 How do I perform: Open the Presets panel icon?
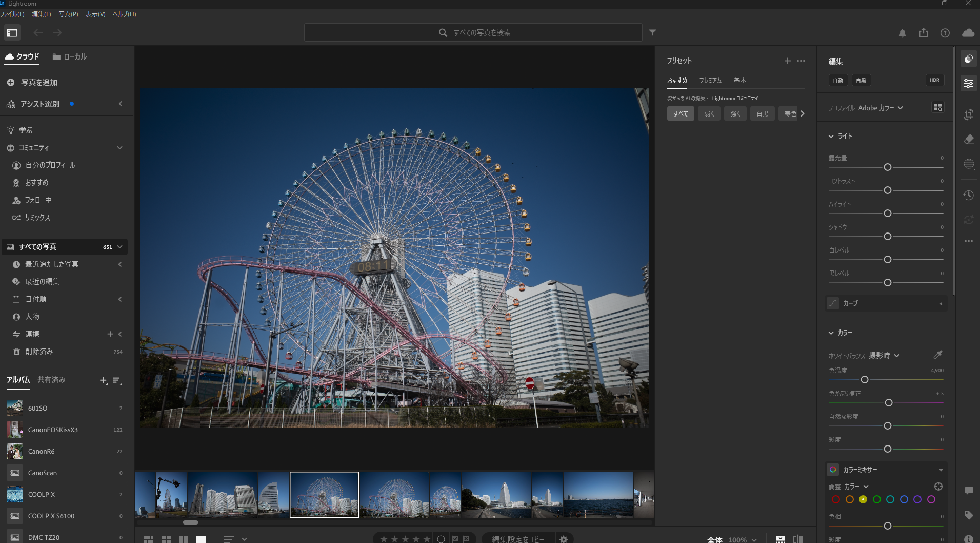968,60
